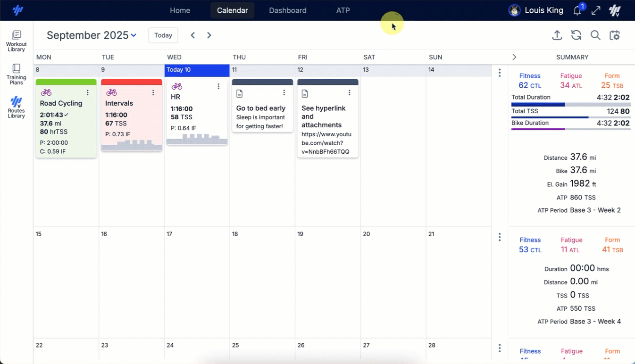Open options menu on the HR workout
This screenshot has height=364, width=635.
(218, 86)
